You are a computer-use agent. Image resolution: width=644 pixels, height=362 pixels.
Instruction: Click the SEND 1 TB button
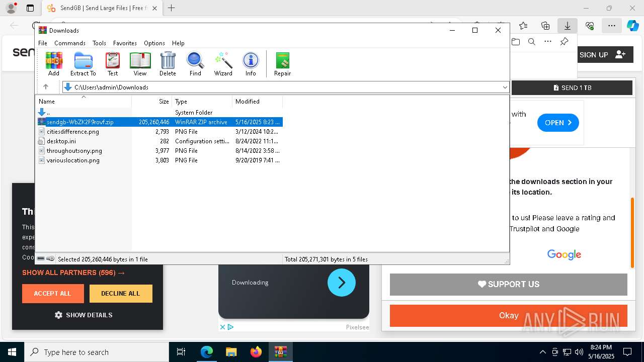click(572, 87)
